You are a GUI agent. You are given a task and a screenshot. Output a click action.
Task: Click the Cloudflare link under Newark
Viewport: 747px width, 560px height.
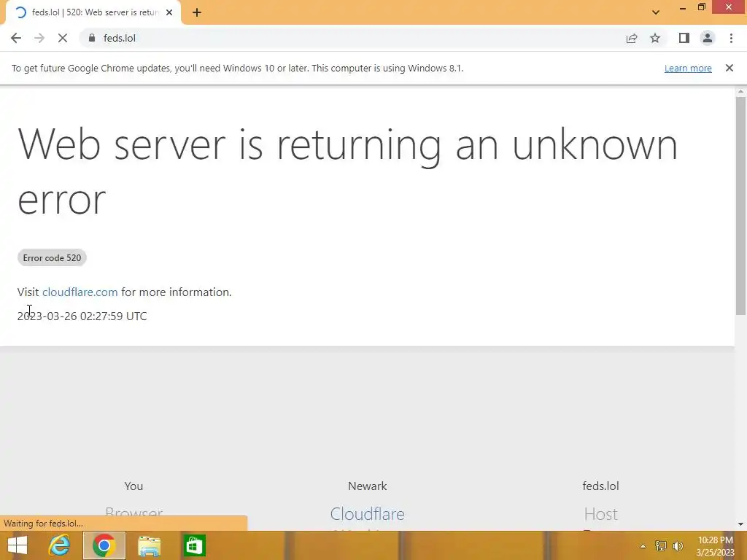[368, 514]
